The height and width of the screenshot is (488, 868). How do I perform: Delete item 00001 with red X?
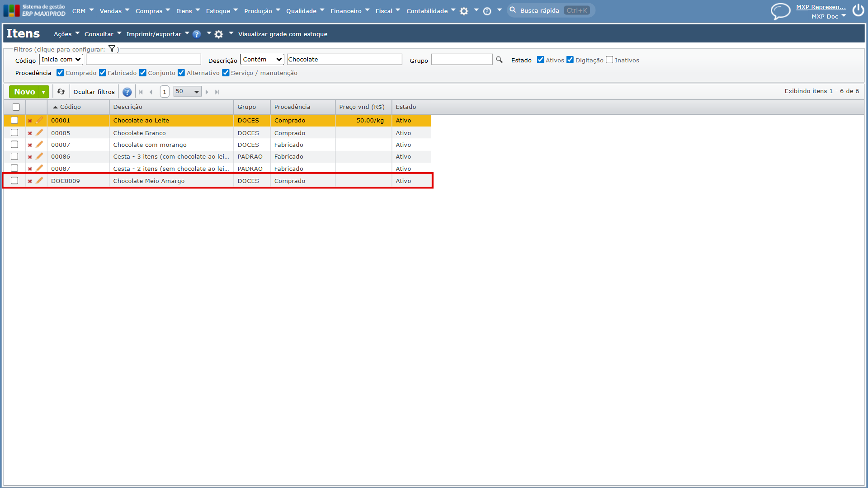click(x=30, y=121)
